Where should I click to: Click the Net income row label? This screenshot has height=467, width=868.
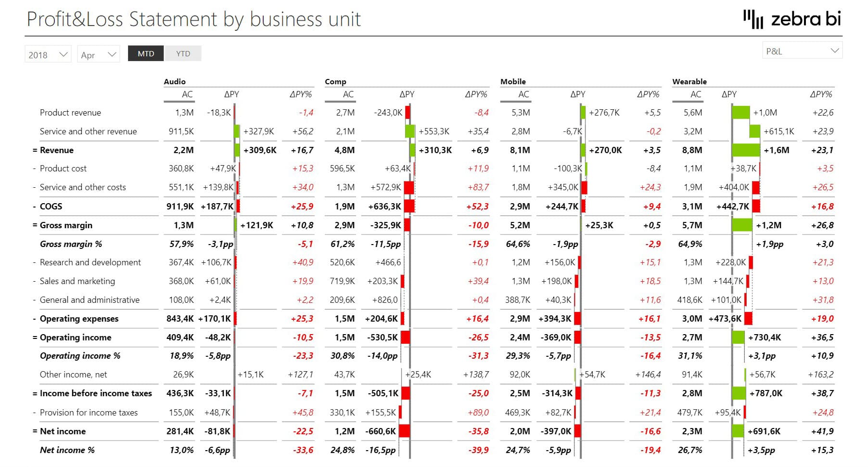63,431
